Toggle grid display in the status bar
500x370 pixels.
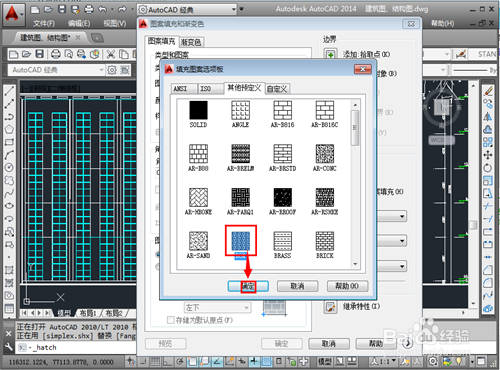click(155, 361)
